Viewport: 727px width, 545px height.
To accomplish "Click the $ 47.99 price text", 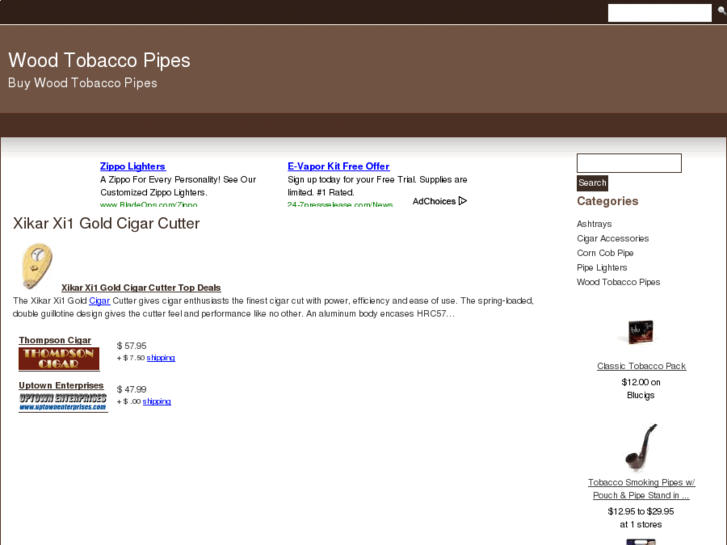I will point(131,389).
